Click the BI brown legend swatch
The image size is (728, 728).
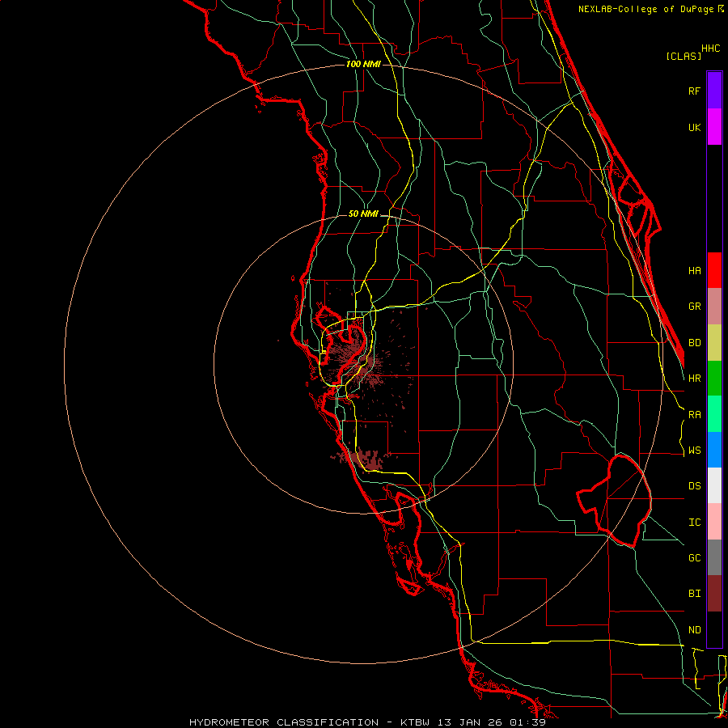[x=714, y=594]
